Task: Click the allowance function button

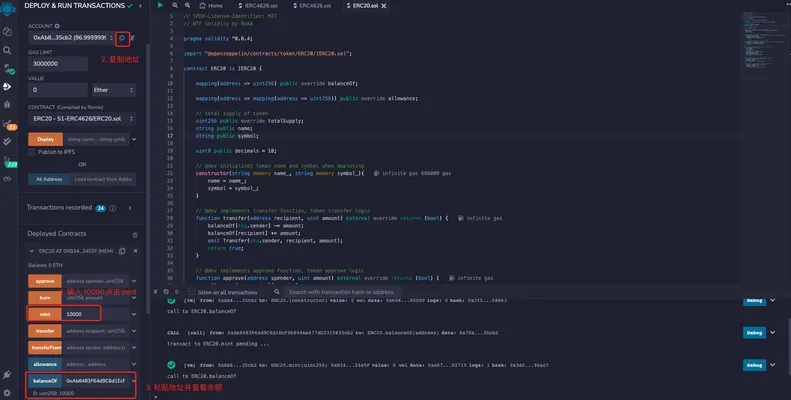Action: point(45,364)
